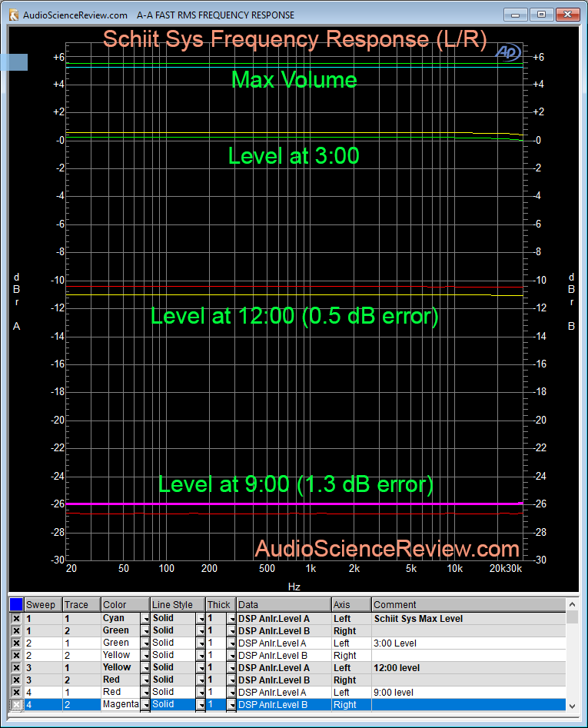Open the color dropdown for the Cyan trace
Image resolution: width=588 pixels, height=728 pixels.
[x=145, y=618]
